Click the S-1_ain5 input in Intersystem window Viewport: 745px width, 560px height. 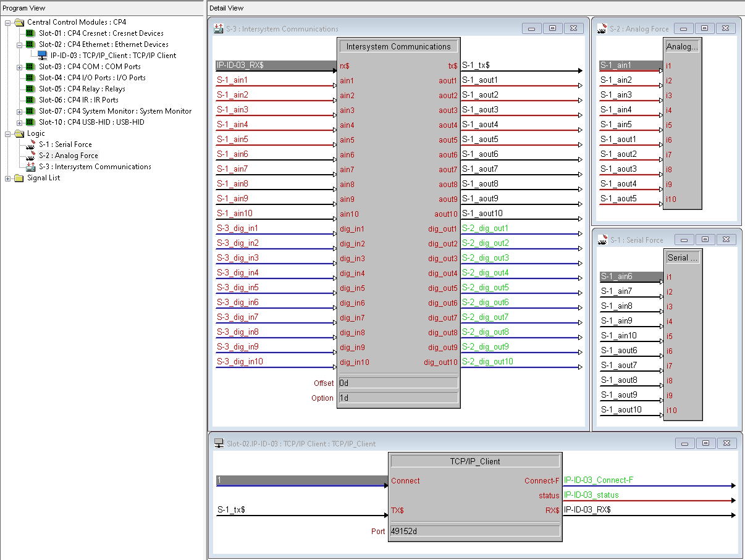pos(277,140)
